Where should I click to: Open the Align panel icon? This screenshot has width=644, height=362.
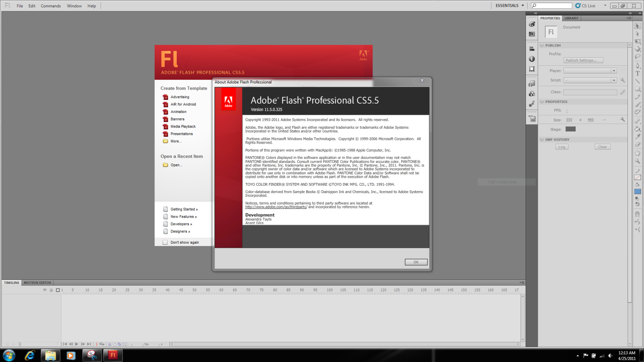[532, 48]
